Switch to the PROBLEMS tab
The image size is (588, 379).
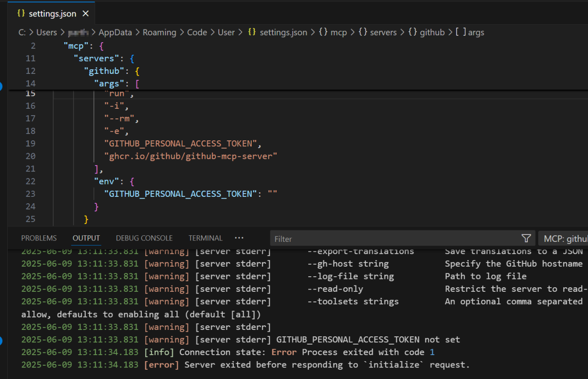coord(39,238)
